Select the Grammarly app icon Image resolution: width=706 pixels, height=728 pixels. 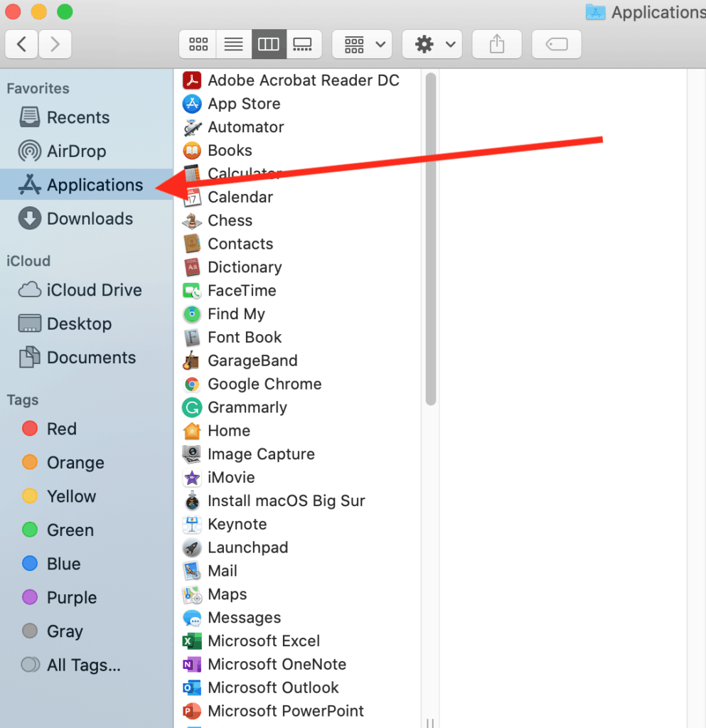[192, 408]
